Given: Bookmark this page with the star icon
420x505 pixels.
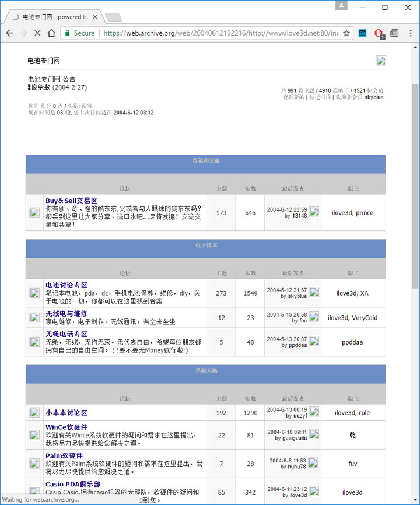Looking at the screenshot, I should pyautogui.click(x=346, y=33).
